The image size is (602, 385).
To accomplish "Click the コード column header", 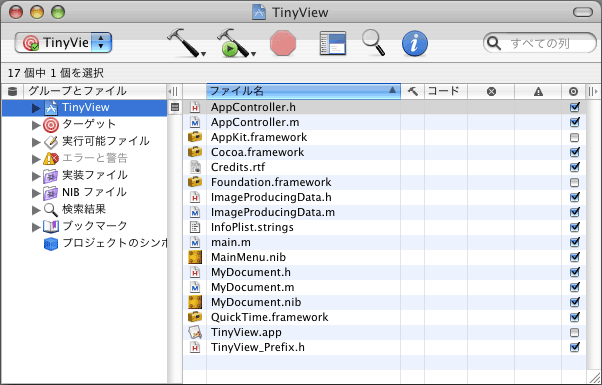I will click(445, 91).
